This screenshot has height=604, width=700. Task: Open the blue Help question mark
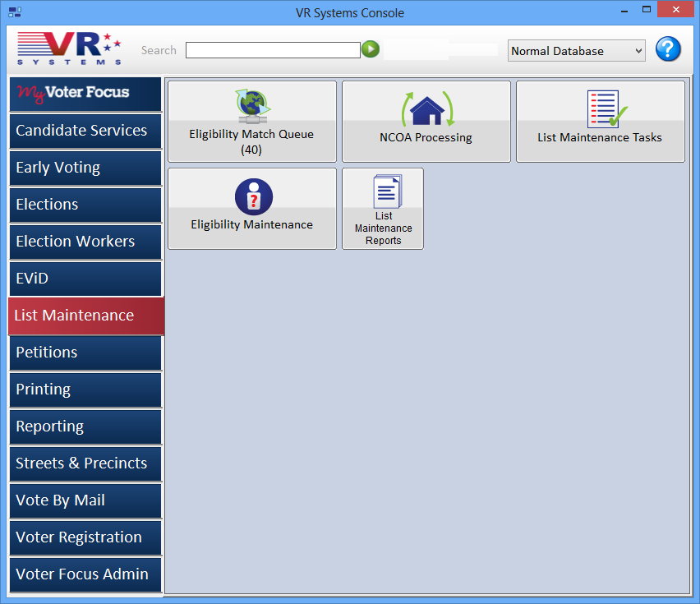668,48
